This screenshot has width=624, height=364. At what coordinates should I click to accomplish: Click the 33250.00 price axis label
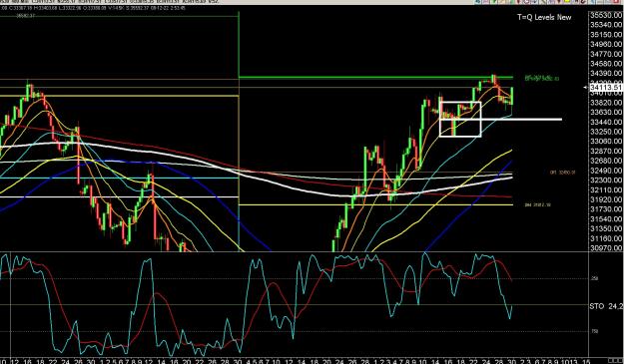coord(606,132)
